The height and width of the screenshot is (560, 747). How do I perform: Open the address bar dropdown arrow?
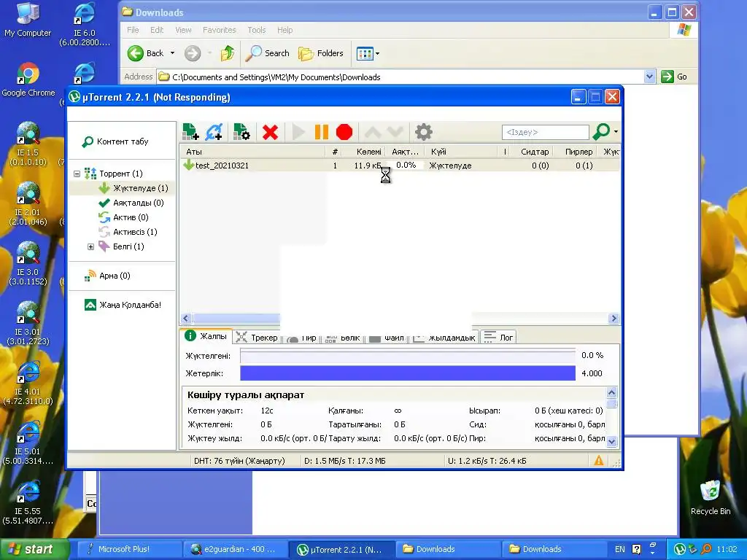(649, 77)
